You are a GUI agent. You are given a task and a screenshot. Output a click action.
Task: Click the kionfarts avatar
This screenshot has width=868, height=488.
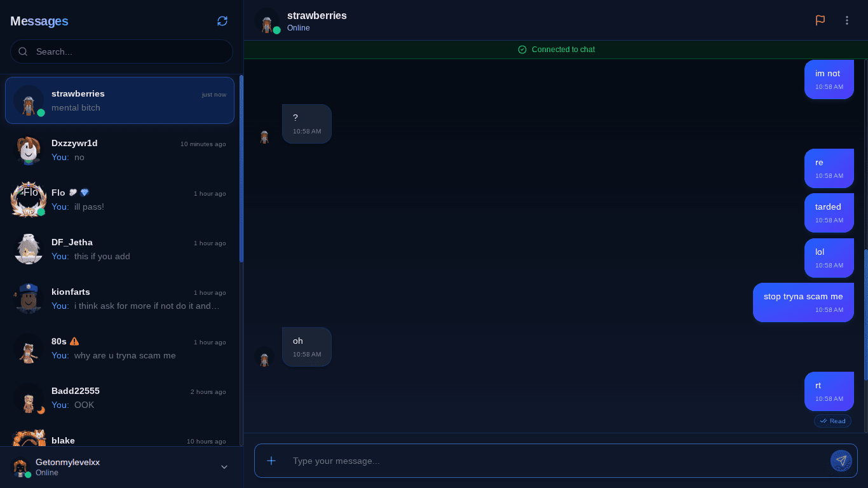click(29, 299)
